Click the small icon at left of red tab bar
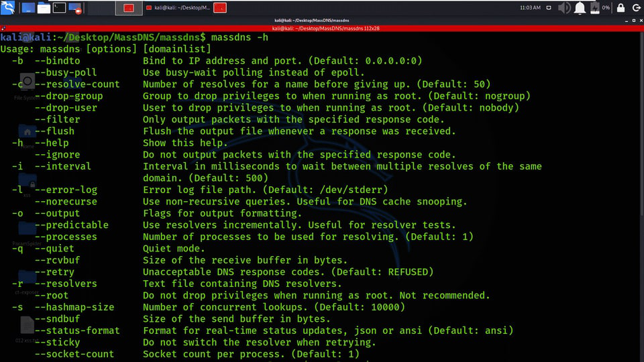The height and width of the screenshot is (362, 644). 3,28
